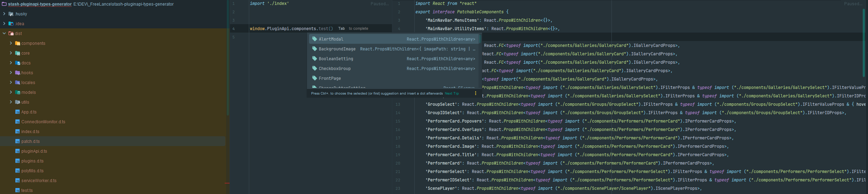
Task: Select ConnectionMonitor.d.ts file
Action: click(43, 122)
